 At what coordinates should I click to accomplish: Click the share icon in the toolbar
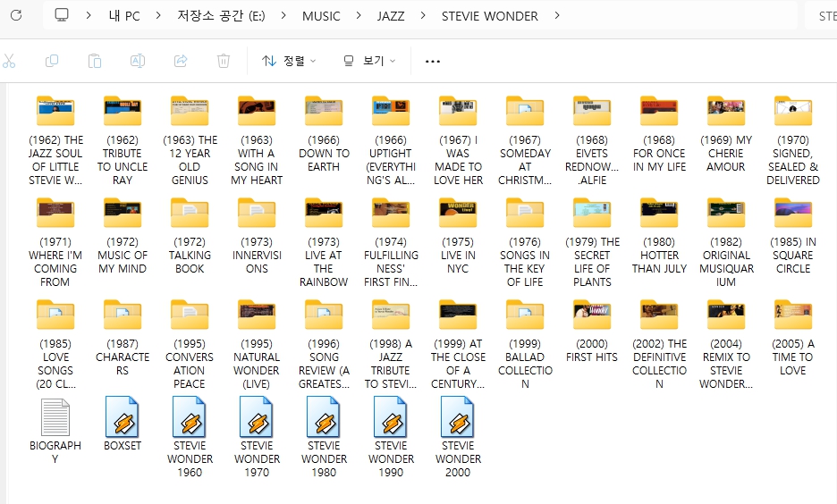tap(181, 61)
